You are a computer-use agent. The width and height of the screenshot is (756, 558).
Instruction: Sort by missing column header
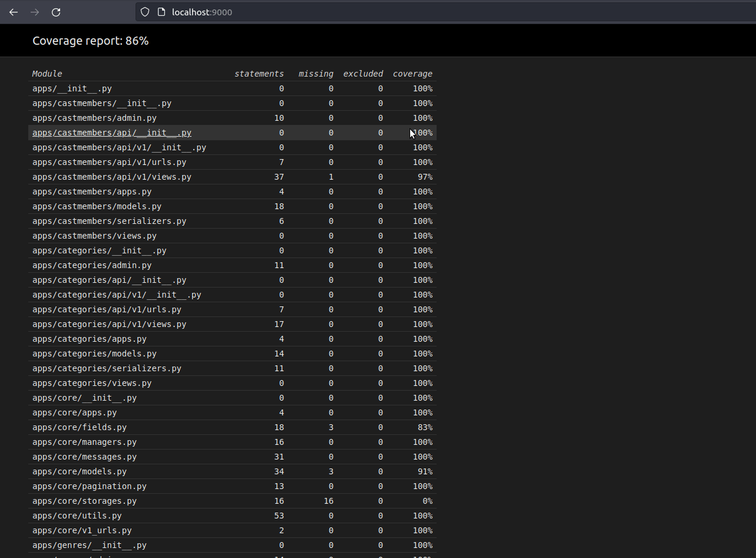[316, 74]
